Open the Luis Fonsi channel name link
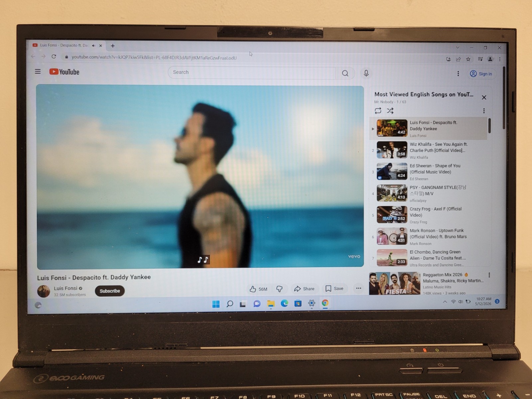The image size is (532, 399). point(66,288)
